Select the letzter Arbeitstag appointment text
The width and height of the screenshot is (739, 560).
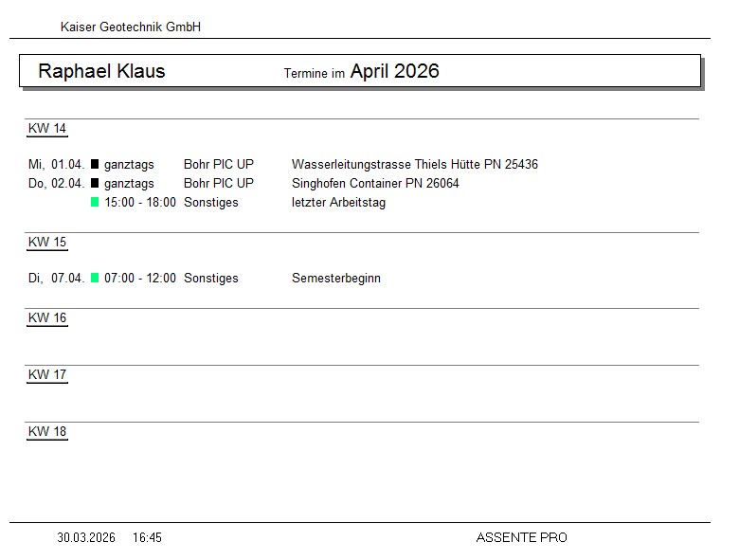click(338, 203)
